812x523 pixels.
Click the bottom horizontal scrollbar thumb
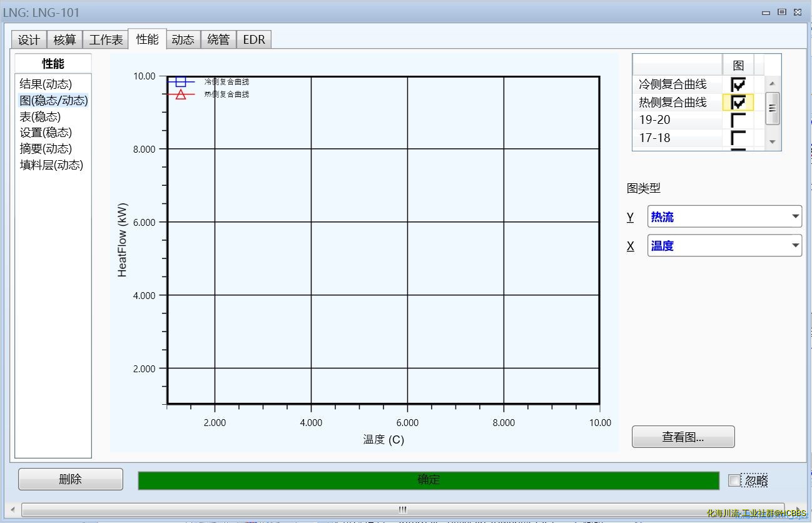click(402, 509)
